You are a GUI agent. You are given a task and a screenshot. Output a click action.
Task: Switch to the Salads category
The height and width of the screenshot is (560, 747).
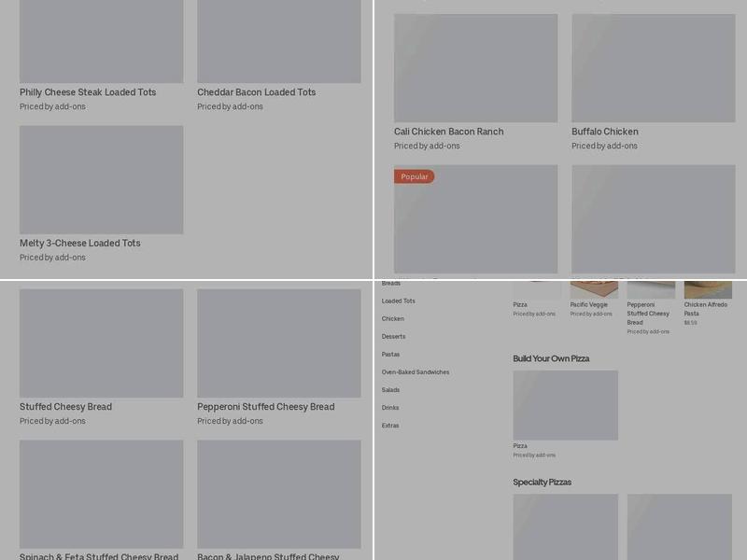coord(390,390)
